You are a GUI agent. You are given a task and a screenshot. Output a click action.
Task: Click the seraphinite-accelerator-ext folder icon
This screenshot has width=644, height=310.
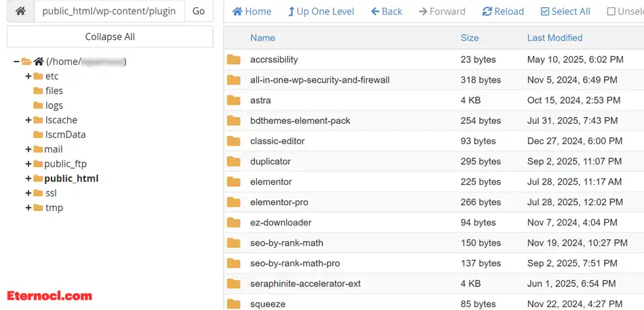coord(234,284)
